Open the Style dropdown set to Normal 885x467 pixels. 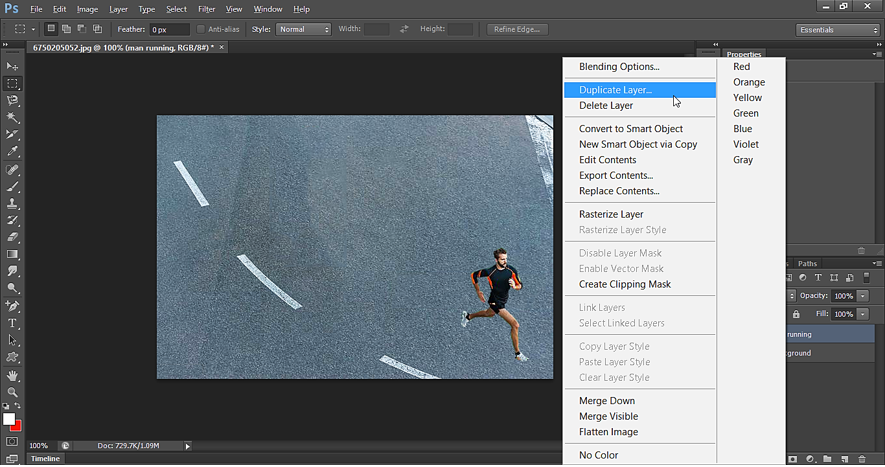[x=303, y=29]
